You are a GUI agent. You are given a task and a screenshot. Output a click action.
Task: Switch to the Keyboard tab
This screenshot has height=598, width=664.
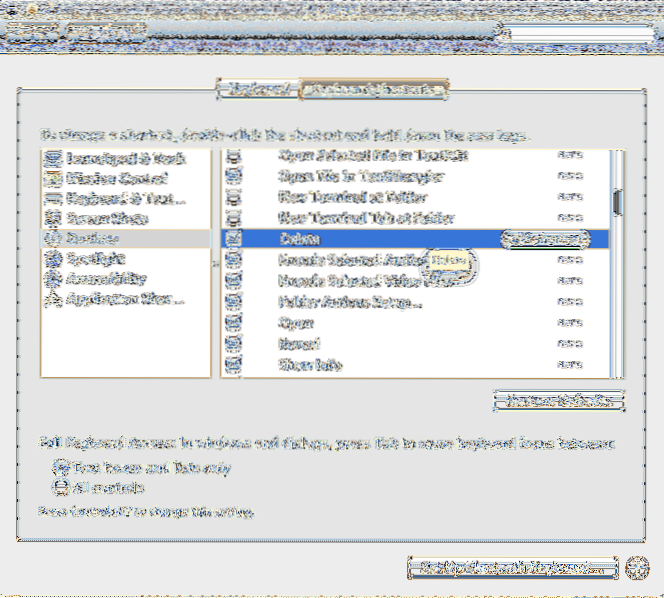(258, 90)
